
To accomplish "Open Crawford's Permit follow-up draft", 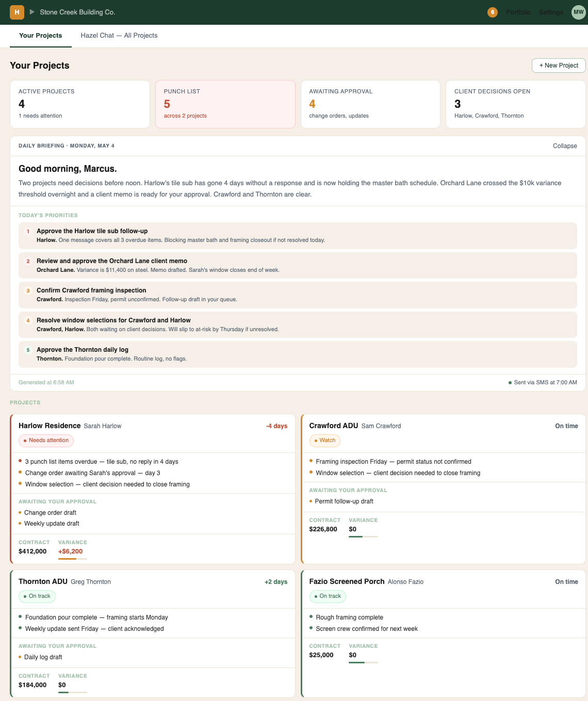I will (x=344, y=501).
